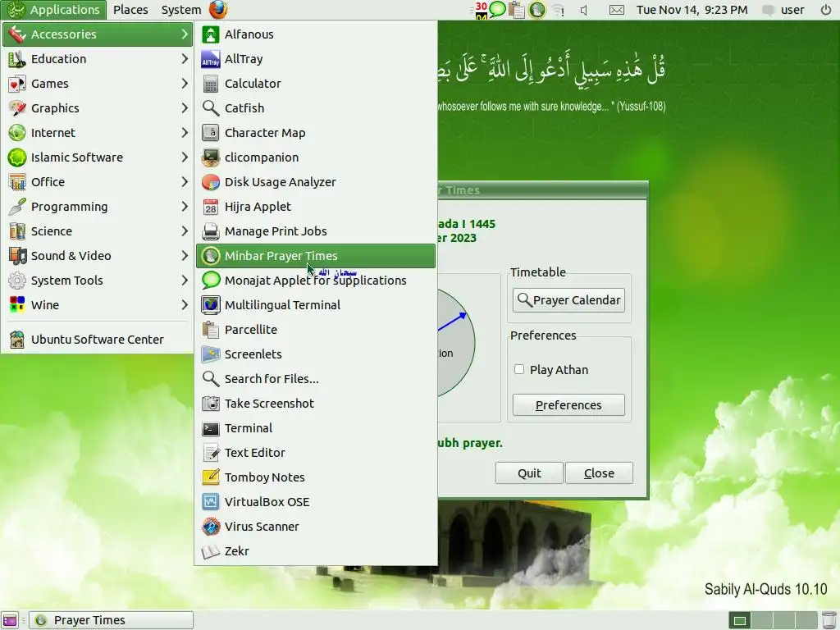840x630 pixels.
Task: Select the Wine category
Action: click(x=98, y=305)
